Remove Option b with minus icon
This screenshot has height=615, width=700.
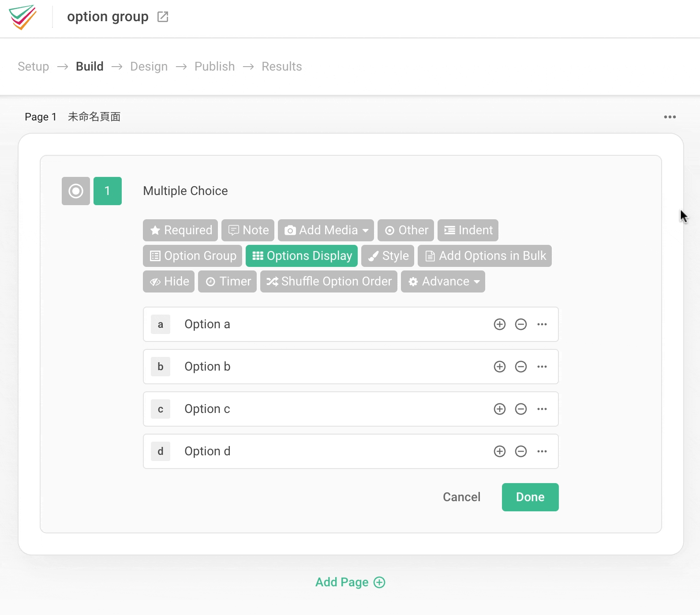point(521,367)
